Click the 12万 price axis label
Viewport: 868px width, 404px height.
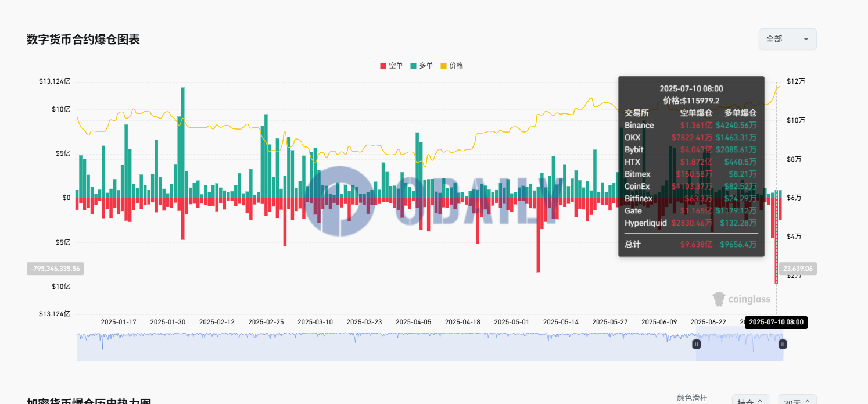(795, 81)
